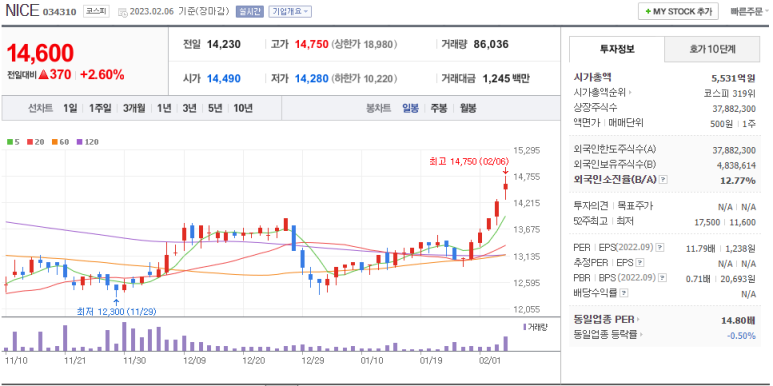Click the green 5-day moving average legend swatch
The width and height of the screenshot is (773, 386).
(x=9, y=142)
